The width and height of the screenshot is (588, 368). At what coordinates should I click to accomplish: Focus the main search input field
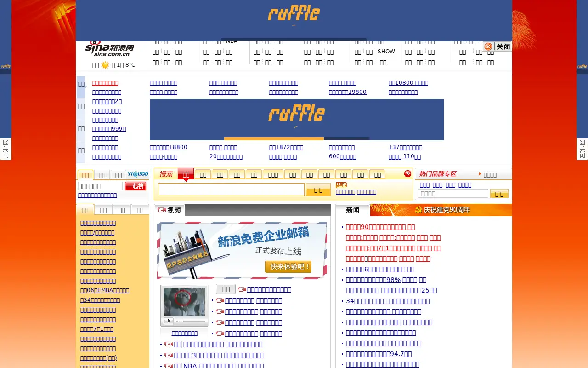(231, 190)
